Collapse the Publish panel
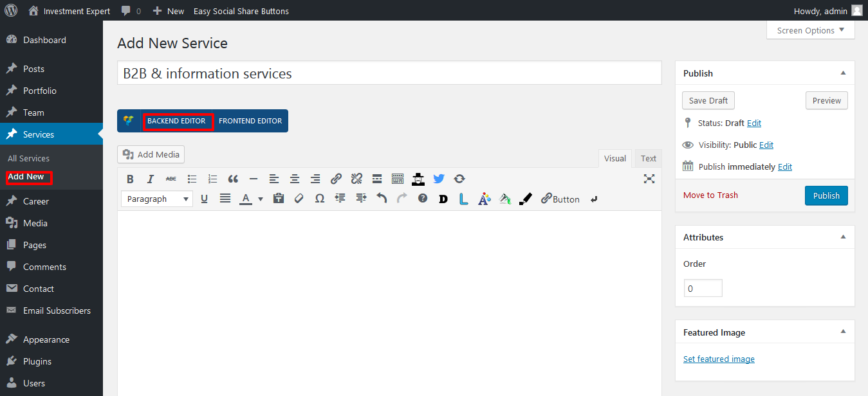The width and height of the screenshot is (868, 396). (843, 73)
